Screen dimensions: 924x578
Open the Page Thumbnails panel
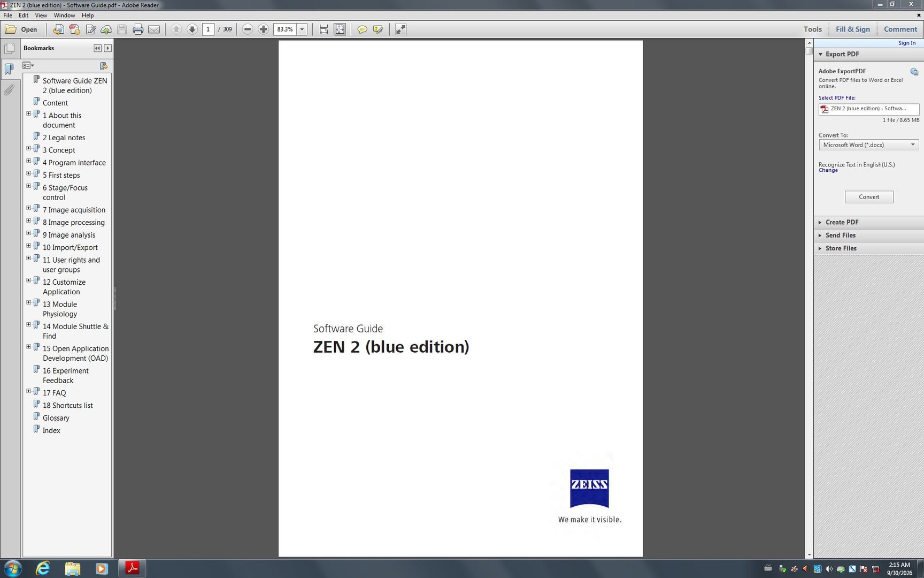pos(9,49)
